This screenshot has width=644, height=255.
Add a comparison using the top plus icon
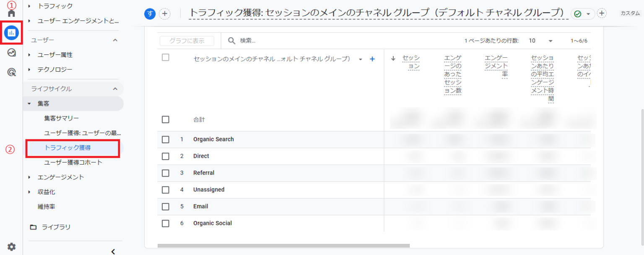click(165, 13)
